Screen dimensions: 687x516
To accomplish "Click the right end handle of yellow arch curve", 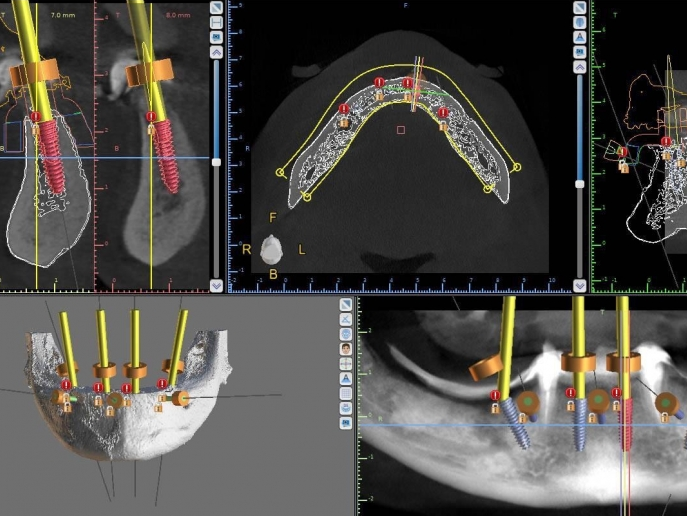I will click(x=516, y=167).
